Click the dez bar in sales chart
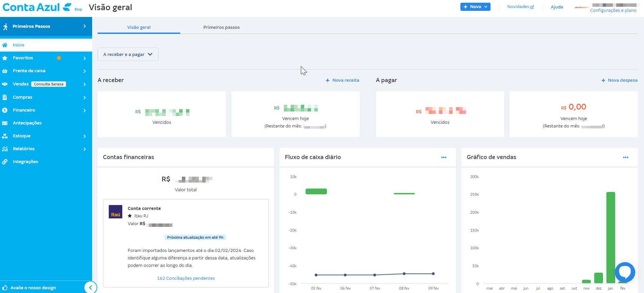 point(599,278)
